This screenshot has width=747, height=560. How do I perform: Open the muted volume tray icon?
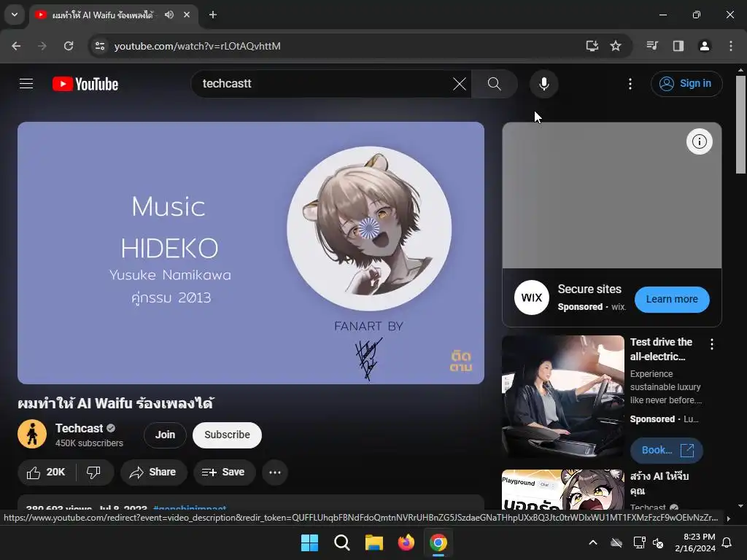pos(658,542)
